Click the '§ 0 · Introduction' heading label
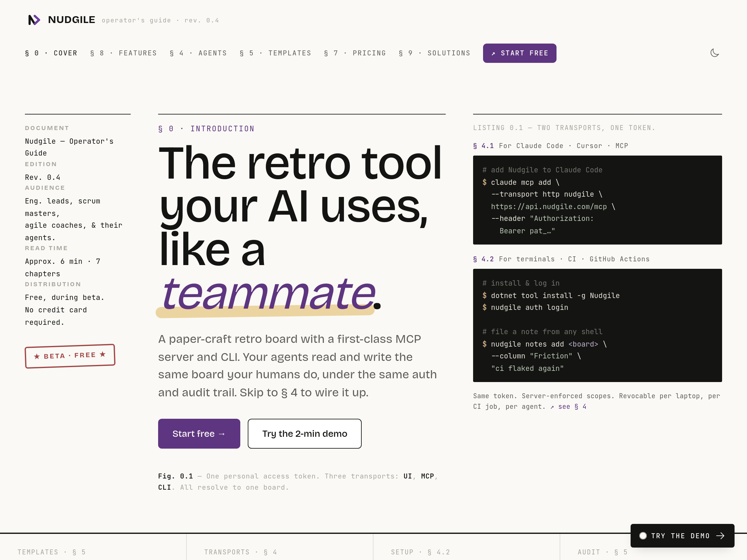 click(206, 129)
